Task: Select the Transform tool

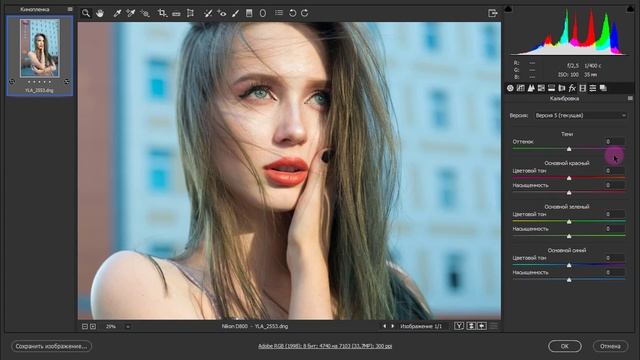Action: point(190,13)
